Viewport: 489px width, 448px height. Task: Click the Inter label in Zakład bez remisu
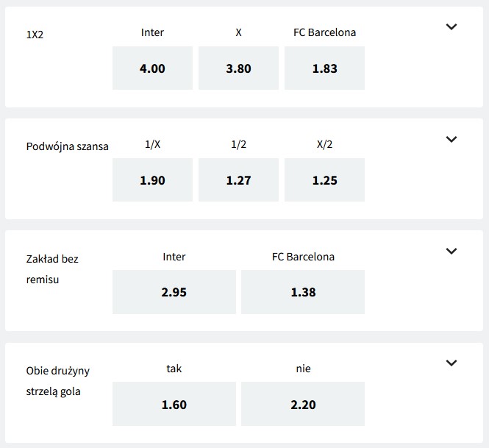(x=174, y=257)
